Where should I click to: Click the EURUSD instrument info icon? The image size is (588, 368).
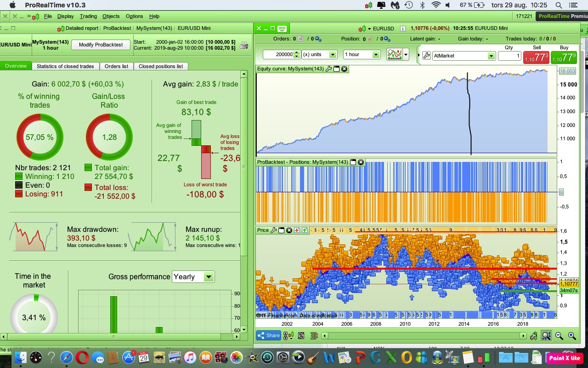coord(403,29)
